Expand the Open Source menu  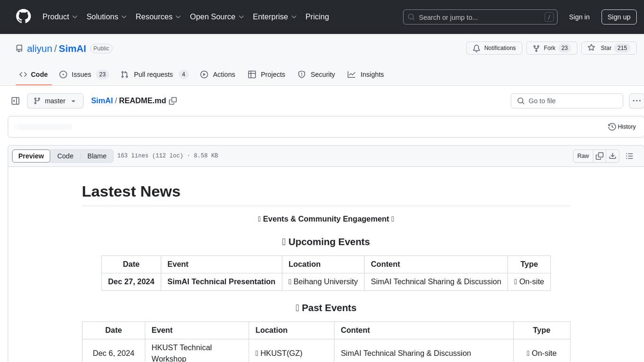pyautogui.click(x=217, y=17)
